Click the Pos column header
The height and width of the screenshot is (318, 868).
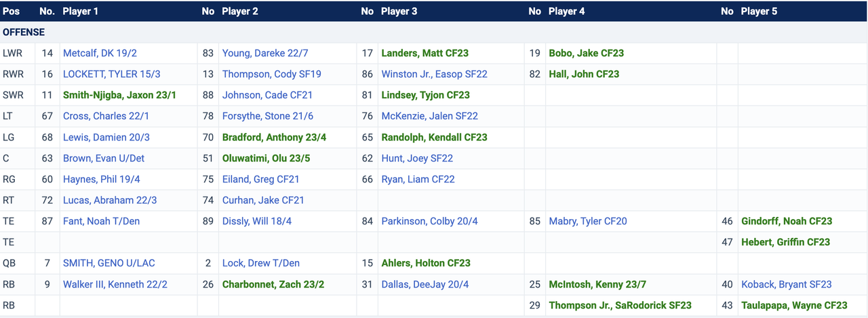(x=12, y=12)
